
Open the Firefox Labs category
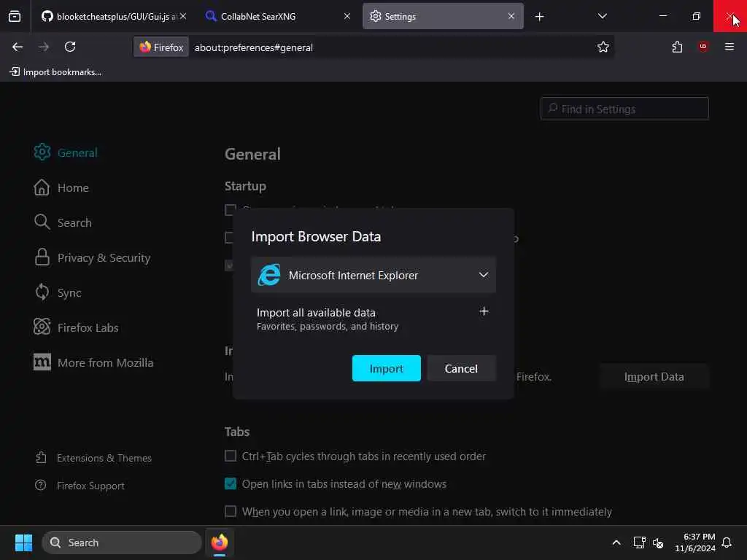[x=76, y=327]
